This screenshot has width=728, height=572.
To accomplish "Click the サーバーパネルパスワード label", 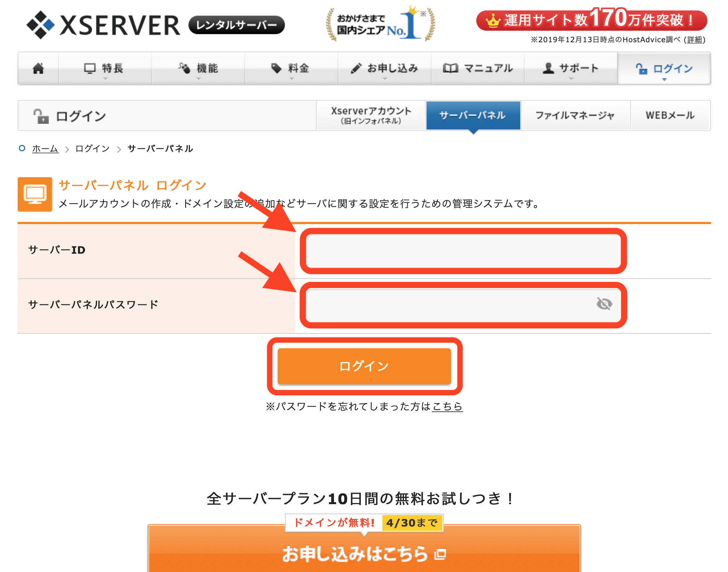I will pos(93,305).
